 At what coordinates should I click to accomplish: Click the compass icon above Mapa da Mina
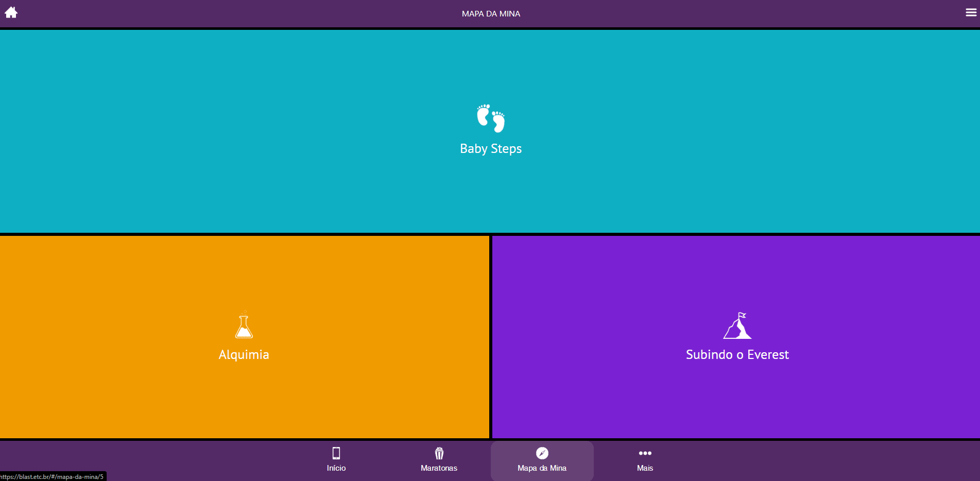542,453
